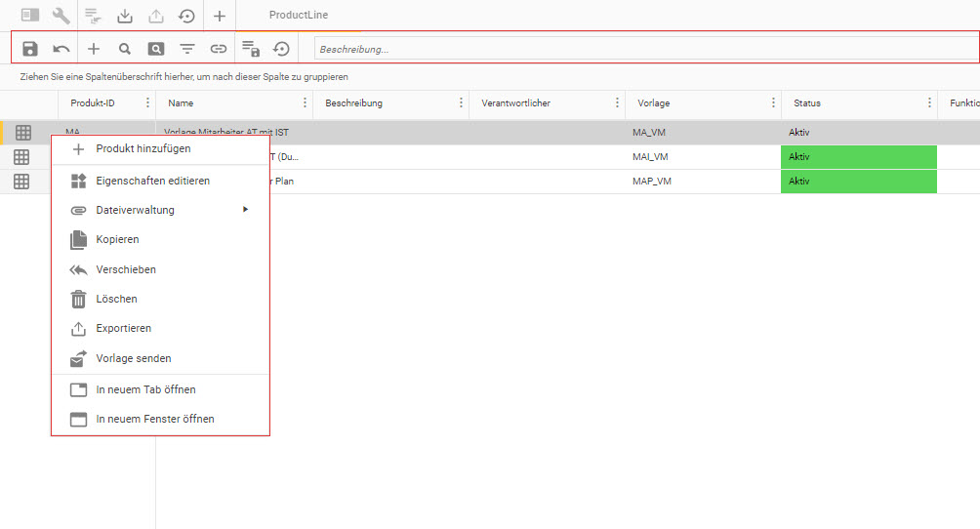Select "Löschen" in the context menu
This screenshot has height=529, width=980.
point(116,299)
